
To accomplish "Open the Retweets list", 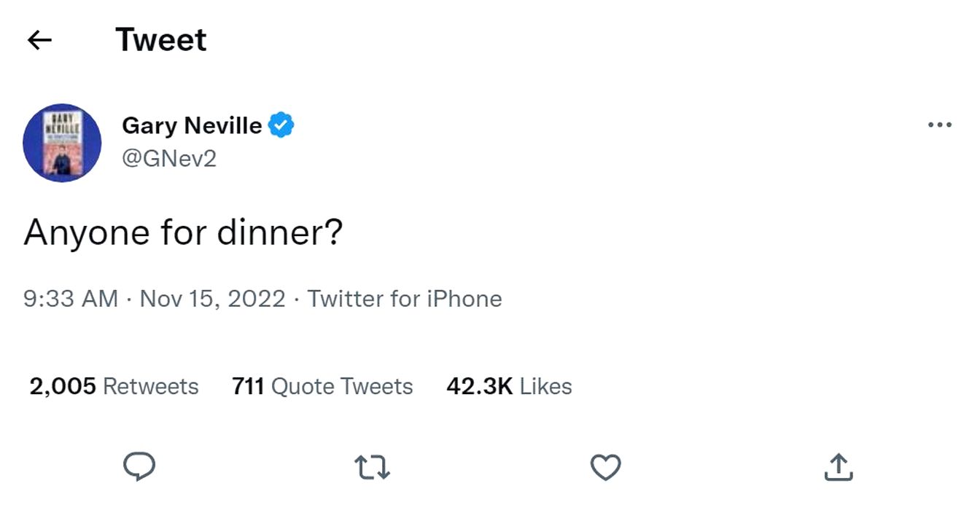I will point(151,386).
